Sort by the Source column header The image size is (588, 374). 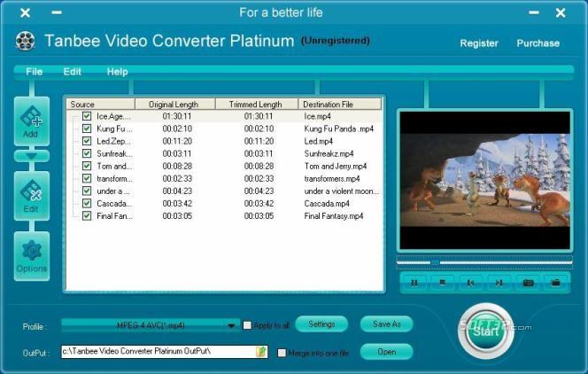100,104
